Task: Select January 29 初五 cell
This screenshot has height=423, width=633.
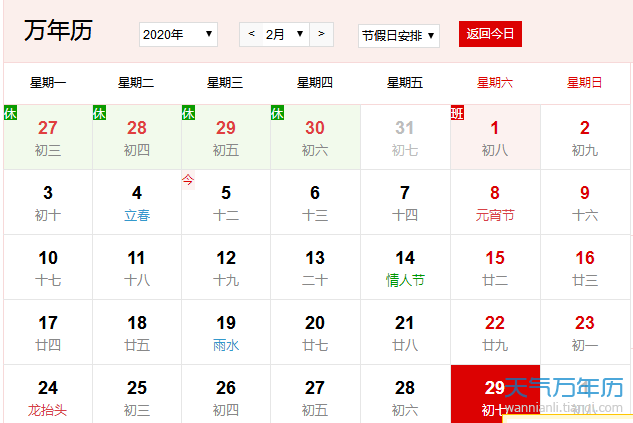Action: pos(226,137)
